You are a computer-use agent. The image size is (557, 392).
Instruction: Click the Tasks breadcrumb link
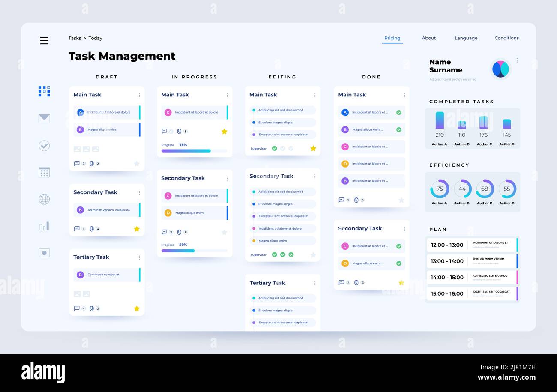pos(75,38)
